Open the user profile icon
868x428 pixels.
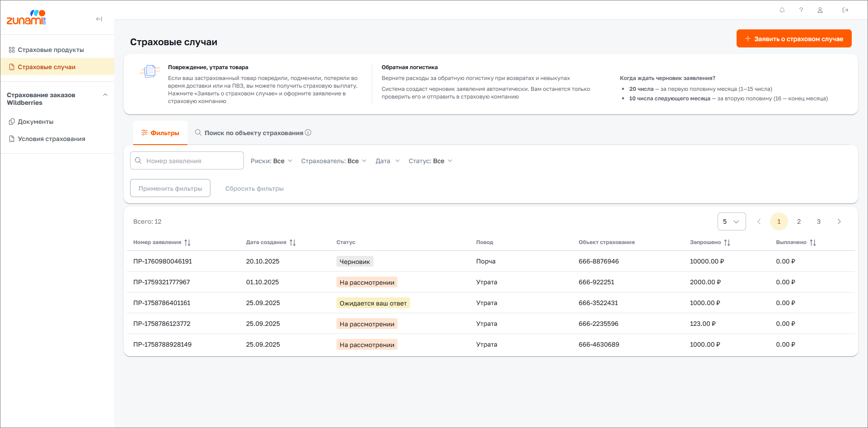click(820, 10)
